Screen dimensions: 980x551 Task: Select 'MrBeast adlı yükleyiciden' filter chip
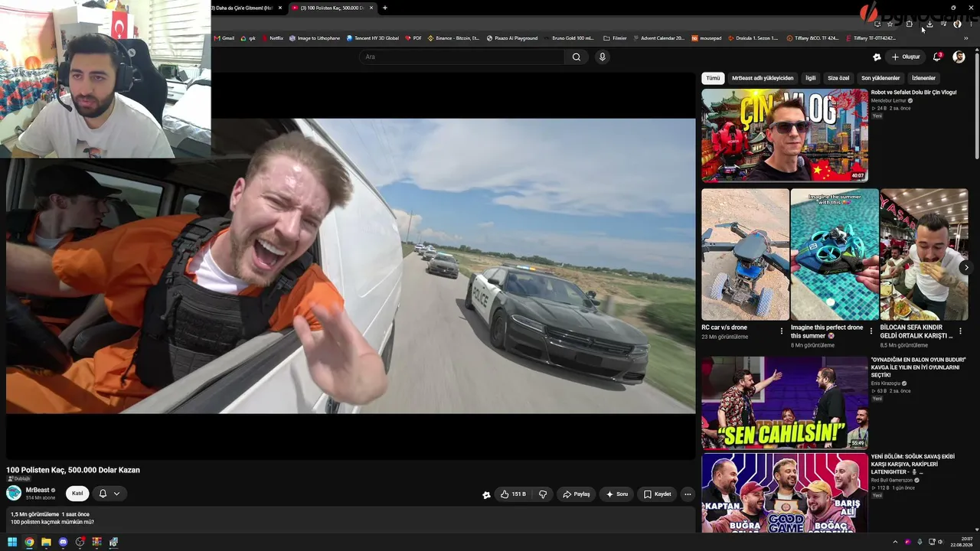pos(763,78)
